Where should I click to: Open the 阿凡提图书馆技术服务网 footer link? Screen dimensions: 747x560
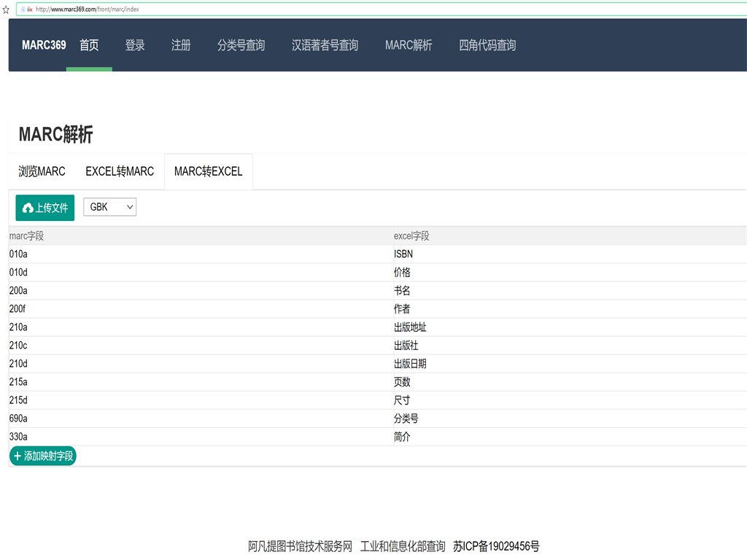pyautogui.click(x=300, y=546)
